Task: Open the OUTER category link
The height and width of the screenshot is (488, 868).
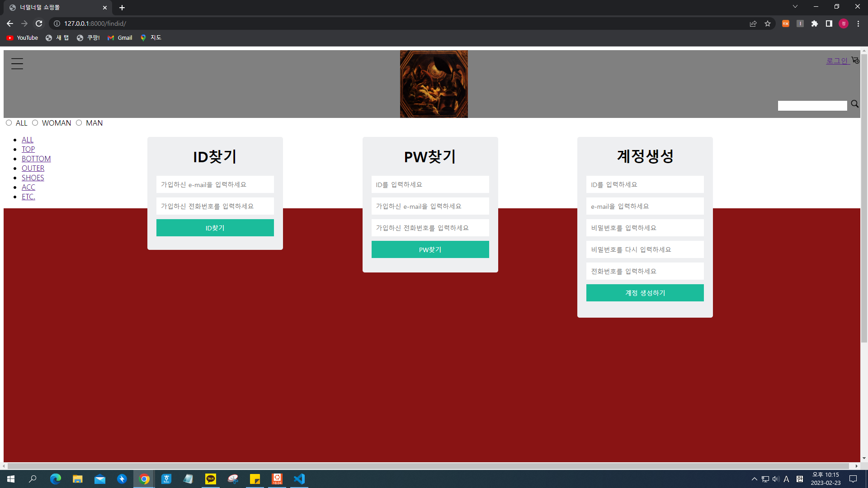Action: pos(33,168)
